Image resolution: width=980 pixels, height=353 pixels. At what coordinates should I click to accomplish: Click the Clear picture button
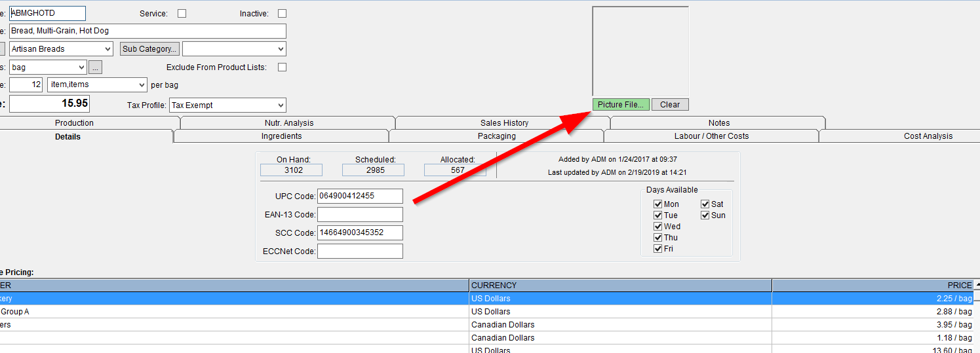pos(670,105)
